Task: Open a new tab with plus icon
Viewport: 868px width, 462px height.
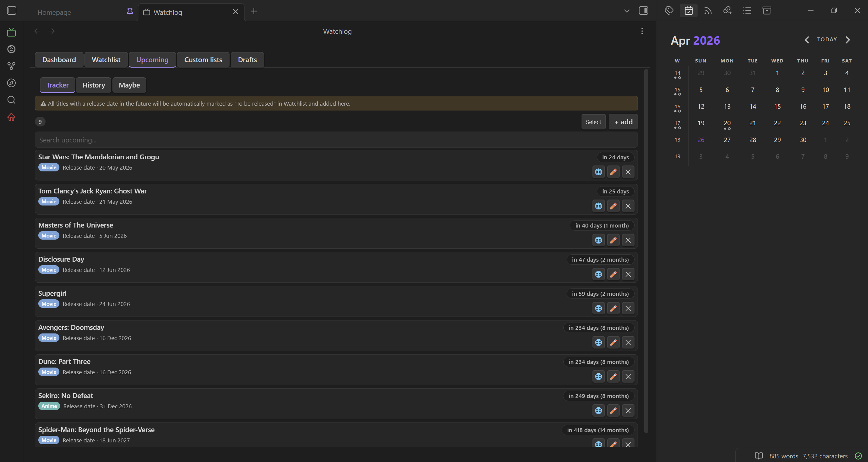Action: [x=254, y=11]
